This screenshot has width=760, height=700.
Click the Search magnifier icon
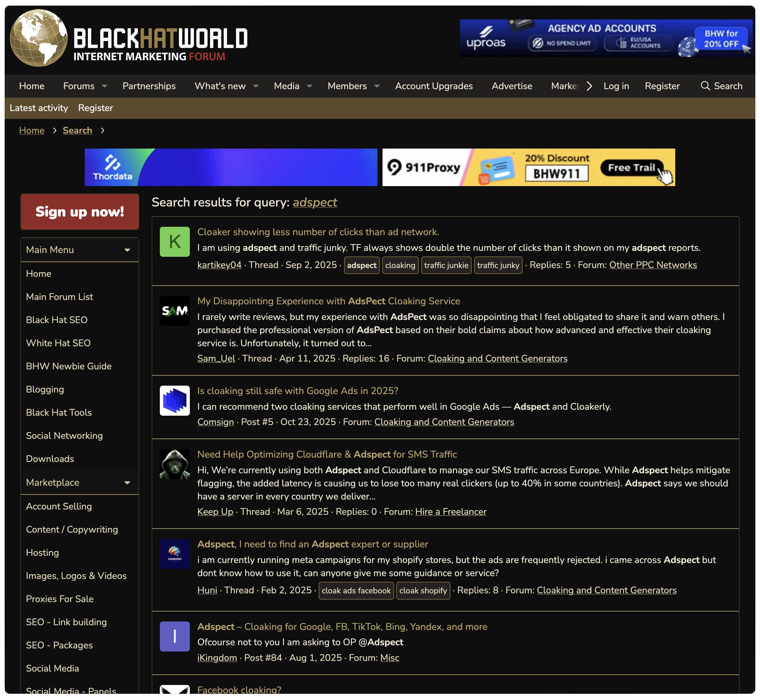(705, 86)
